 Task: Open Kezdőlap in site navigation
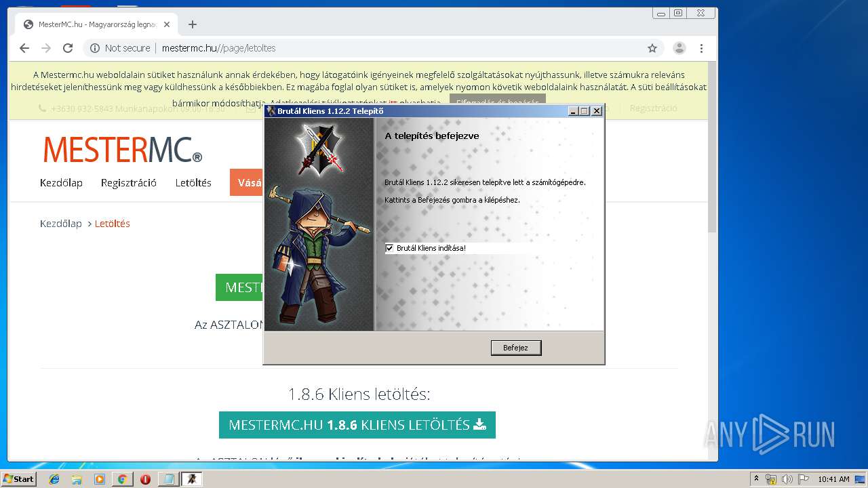tap(61, 183)
